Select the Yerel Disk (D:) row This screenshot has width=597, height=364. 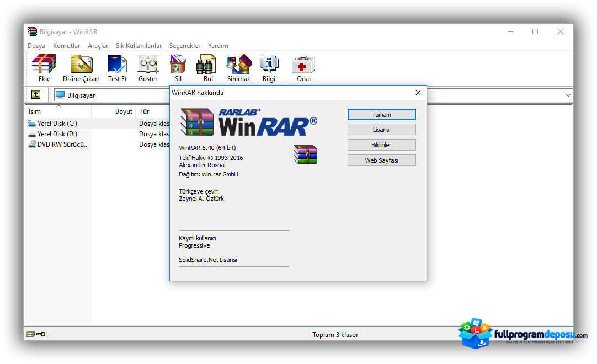pos(98,134)
